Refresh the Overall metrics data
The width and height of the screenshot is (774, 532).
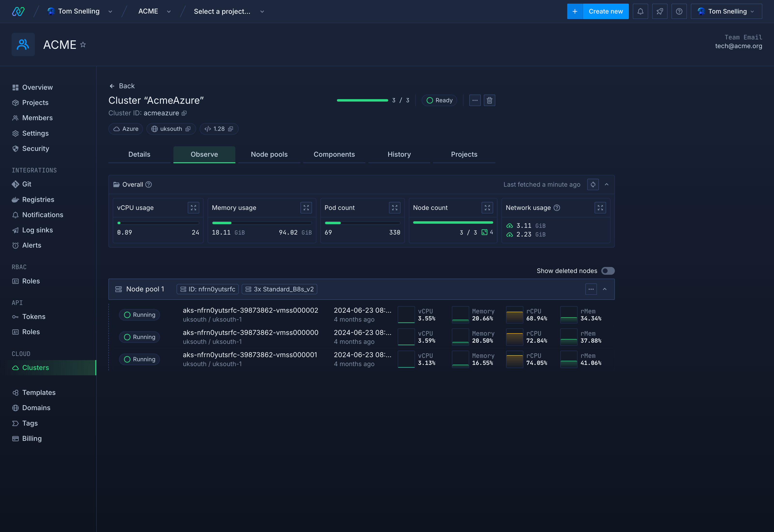click(x=593, y=184)
